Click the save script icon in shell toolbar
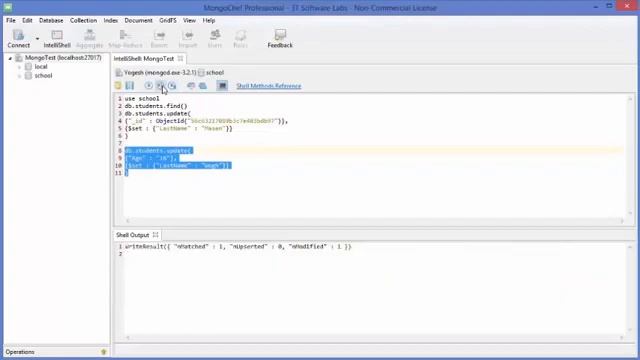640x360 pixels. (x=130, y=86)
